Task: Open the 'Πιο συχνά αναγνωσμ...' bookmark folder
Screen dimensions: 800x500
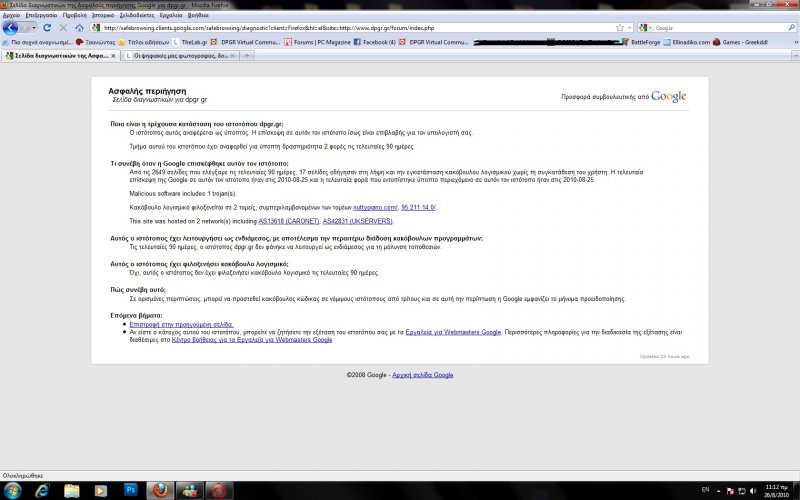Action: coord(37,42)
